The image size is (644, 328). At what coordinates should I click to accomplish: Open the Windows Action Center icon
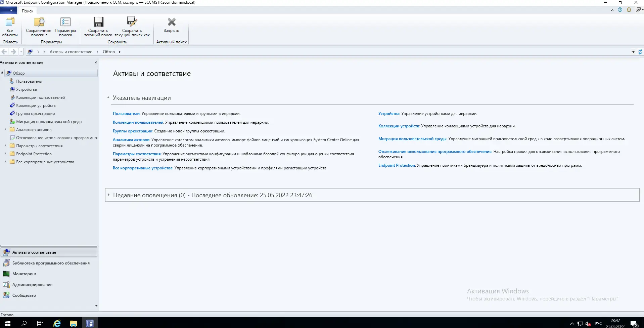[634, 324]
